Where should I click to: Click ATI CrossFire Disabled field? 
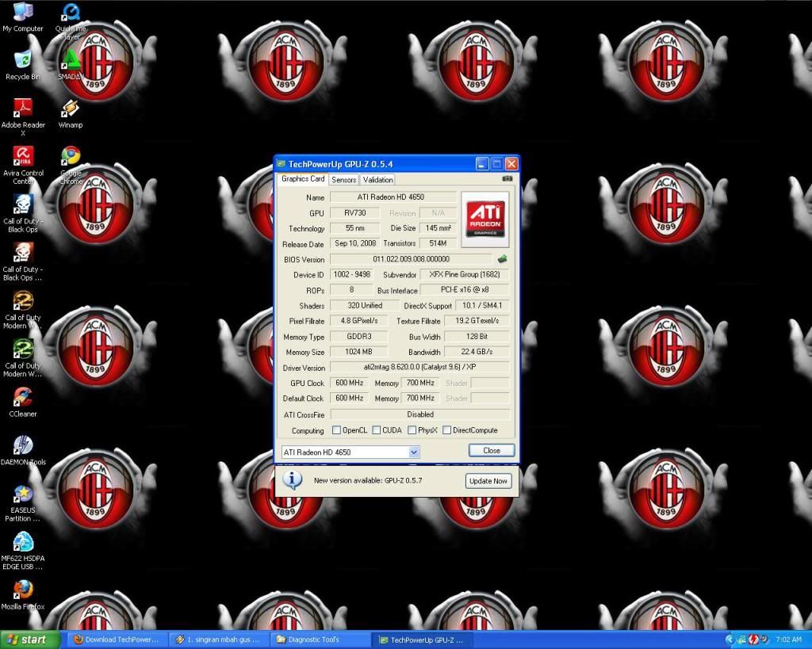420,414
